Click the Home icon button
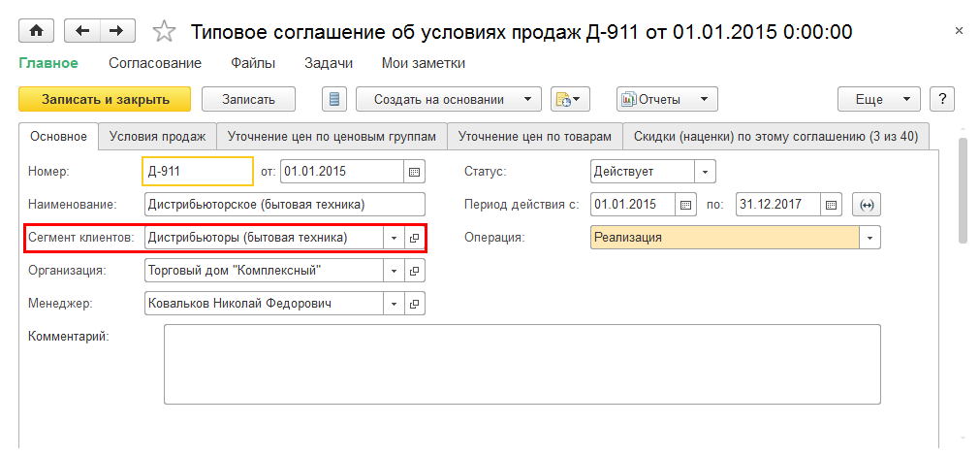Screen dimensions: 980x457 tap(37, 31)
